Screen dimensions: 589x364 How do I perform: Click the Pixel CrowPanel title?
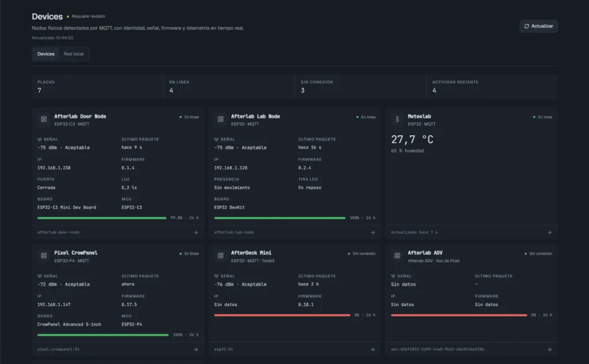75,253
